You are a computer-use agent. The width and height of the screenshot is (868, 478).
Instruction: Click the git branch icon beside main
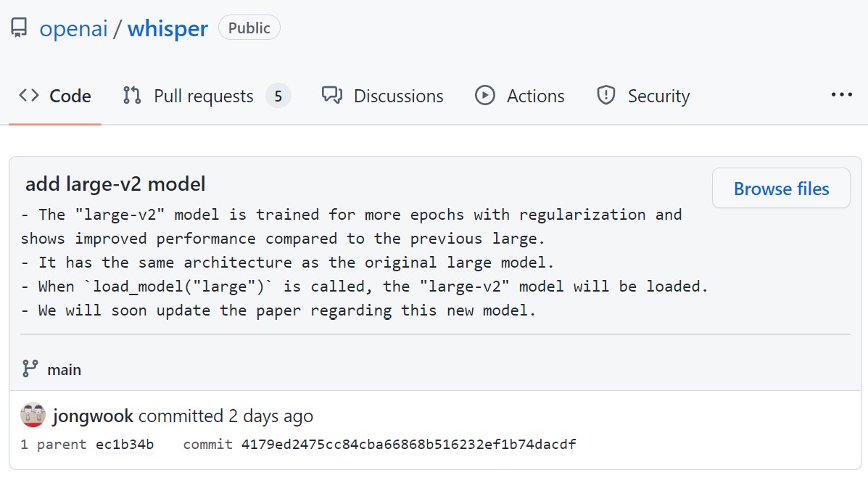coord(30,368)
